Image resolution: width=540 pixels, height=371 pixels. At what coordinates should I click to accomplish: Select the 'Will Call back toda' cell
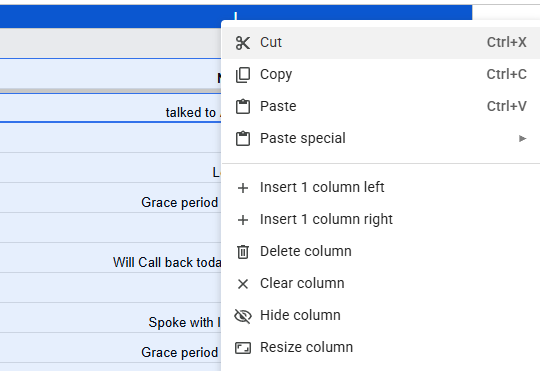(110, 258)
